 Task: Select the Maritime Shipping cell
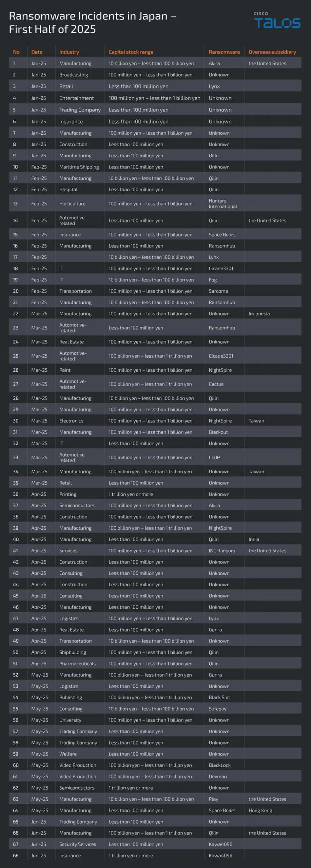[x=79, y=167]
